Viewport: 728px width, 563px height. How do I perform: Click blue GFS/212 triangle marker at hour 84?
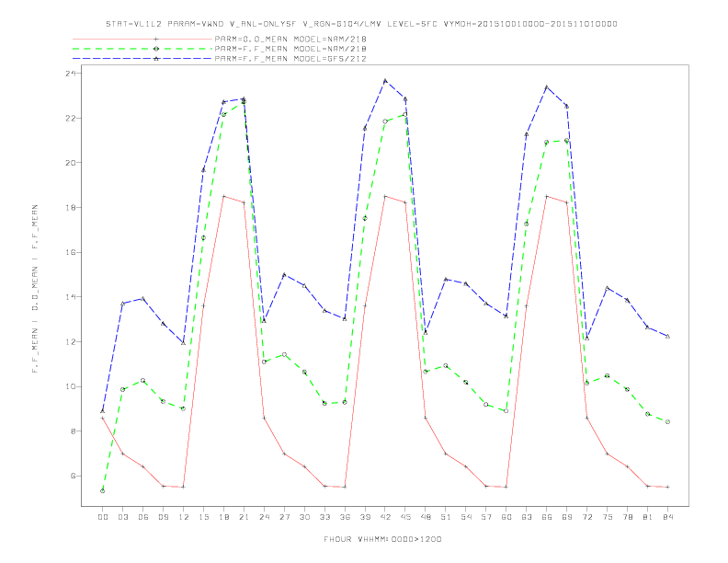click(667, 337)
